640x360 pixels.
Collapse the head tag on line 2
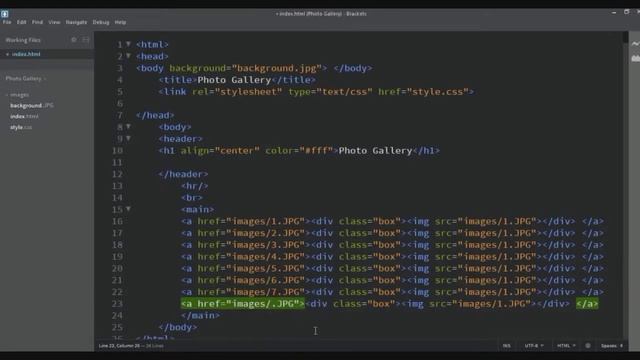pos(128,56)
